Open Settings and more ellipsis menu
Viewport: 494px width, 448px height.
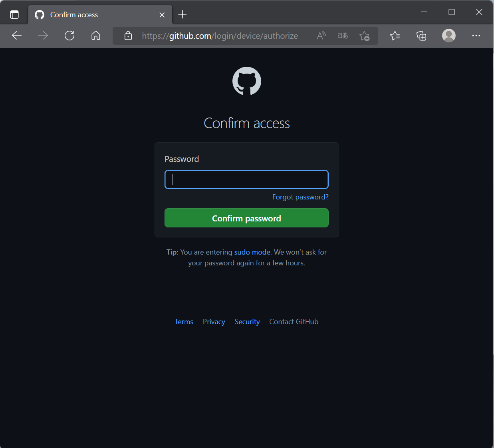coord(476,36)
